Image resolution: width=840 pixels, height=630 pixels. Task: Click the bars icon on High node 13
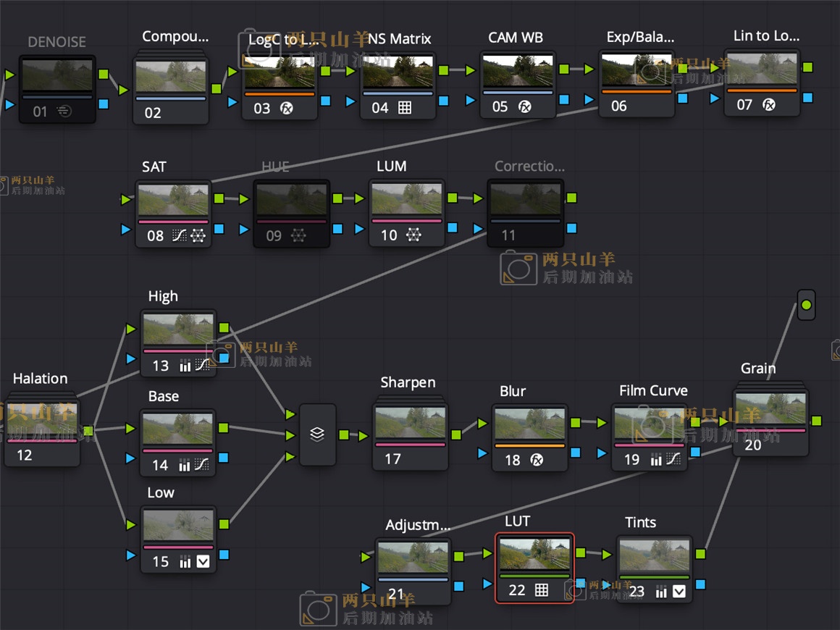(x=185, y=366)
